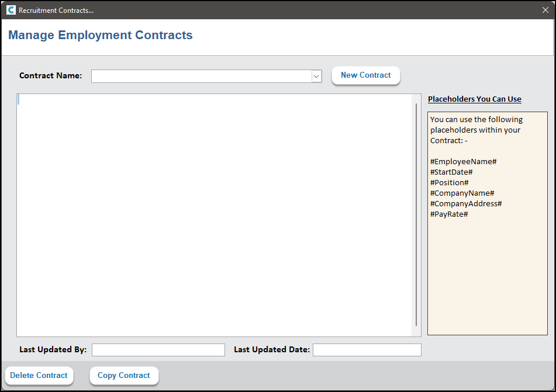Click the #PayRate# placeholder text
Image resolution: width=556 pixels, height=392 pixels.
(x=448, y=214)
